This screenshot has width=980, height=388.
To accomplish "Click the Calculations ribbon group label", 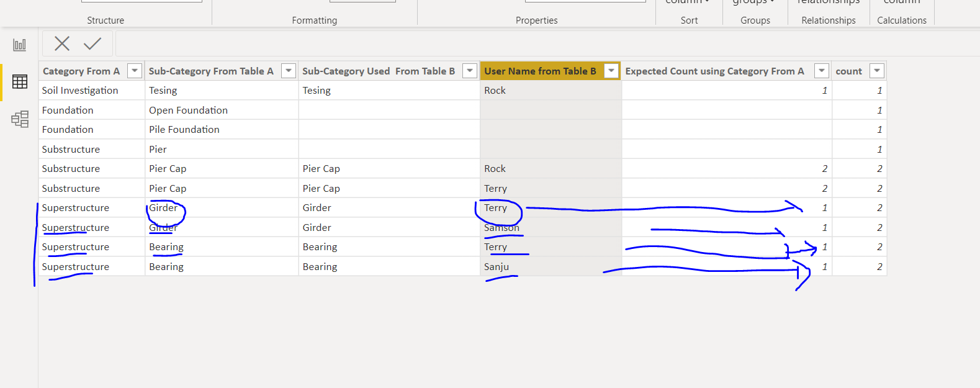I will click(x=902, y=20).
